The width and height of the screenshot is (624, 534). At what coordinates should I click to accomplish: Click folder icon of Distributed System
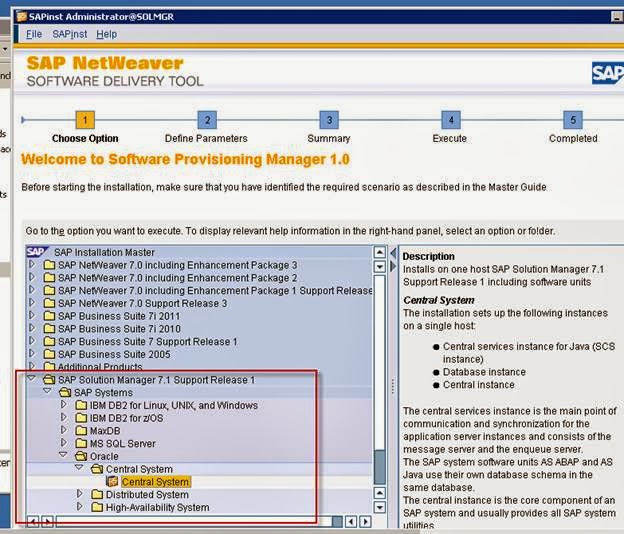coord(97,495)
